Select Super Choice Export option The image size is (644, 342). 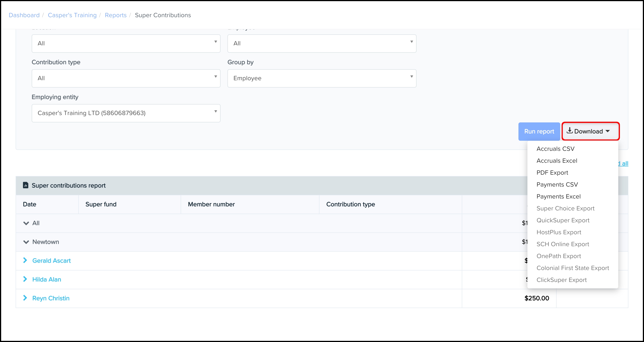(565, 208)
